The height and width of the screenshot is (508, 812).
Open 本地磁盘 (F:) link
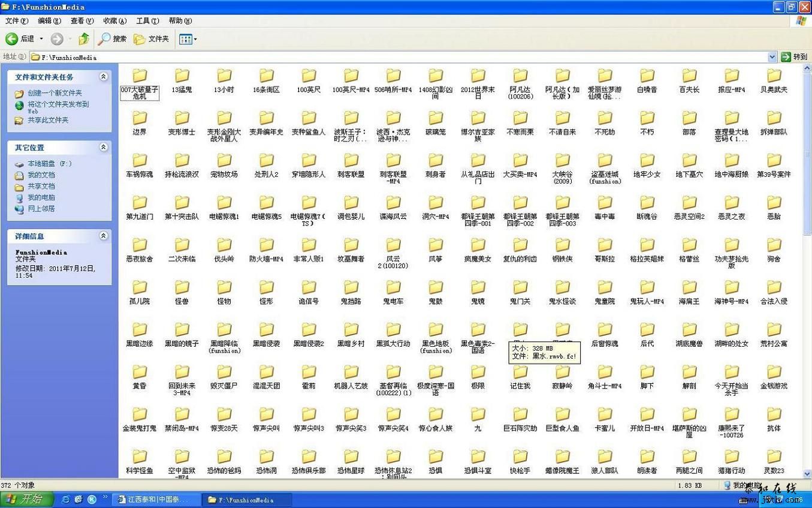tap(50, 164)
